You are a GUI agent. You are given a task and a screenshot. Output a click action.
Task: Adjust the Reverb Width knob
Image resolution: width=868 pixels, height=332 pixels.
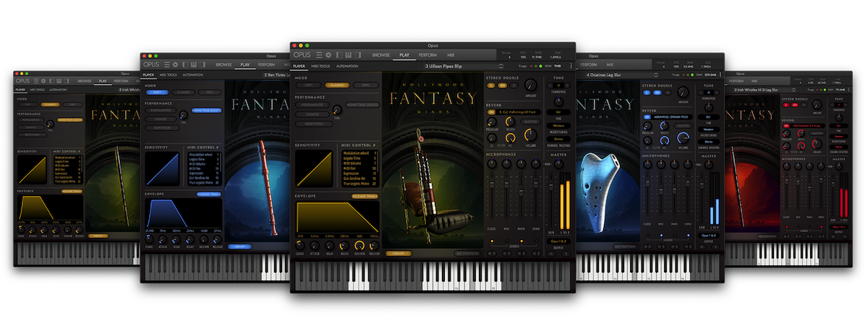tap(510, 122)
